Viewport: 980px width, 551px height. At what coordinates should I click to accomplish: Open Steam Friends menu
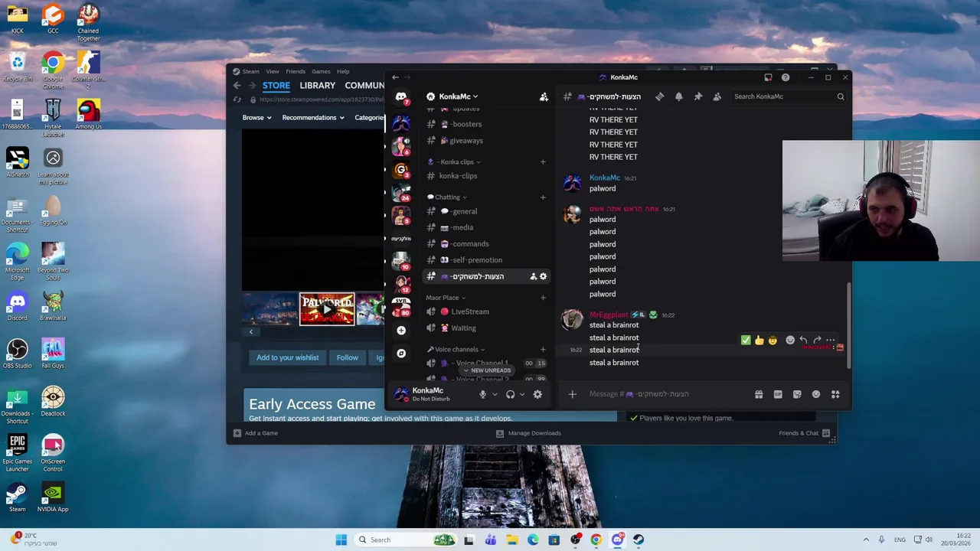pos(296,71)
